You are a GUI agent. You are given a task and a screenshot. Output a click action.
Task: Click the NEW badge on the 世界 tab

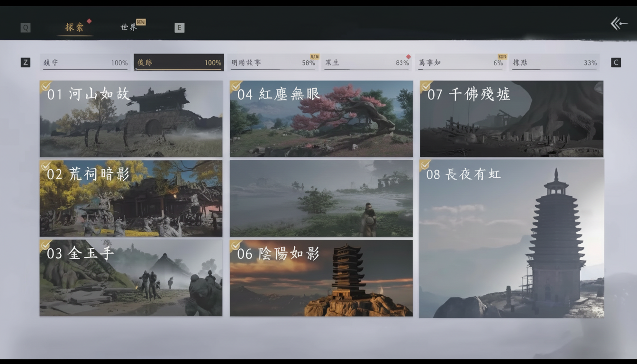[140, 21]
